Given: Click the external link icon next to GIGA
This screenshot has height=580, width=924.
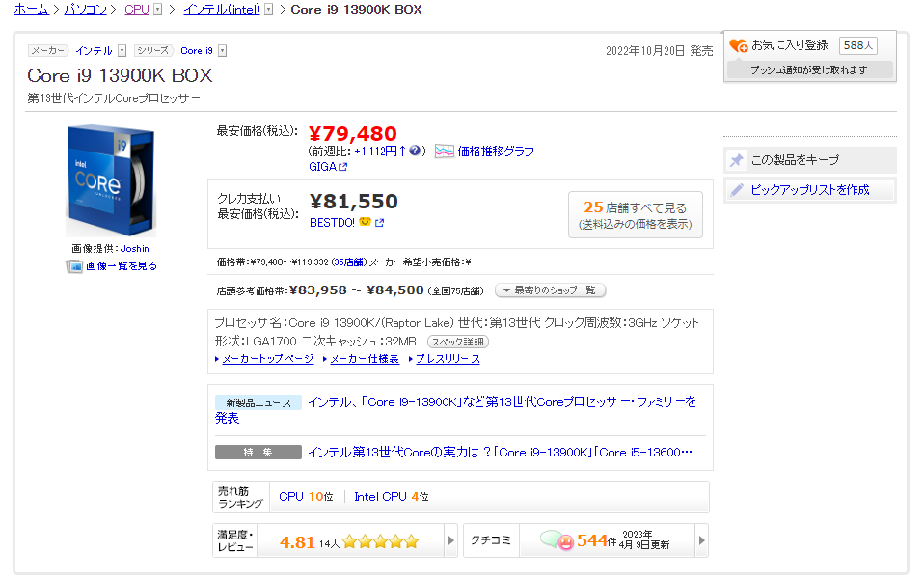Looking at the screenshot, I should [343, 167].
